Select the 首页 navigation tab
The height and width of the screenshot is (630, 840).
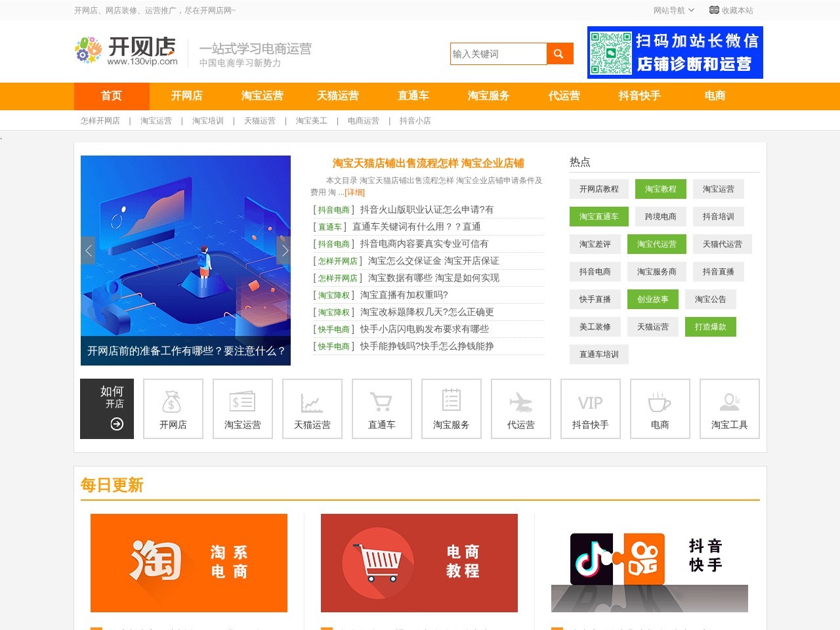tap(112, 96)
